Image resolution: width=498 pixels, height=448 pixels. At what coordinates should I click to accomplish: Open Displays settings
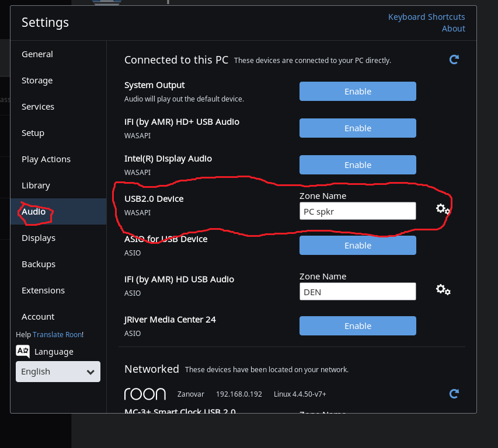[58, 238]
